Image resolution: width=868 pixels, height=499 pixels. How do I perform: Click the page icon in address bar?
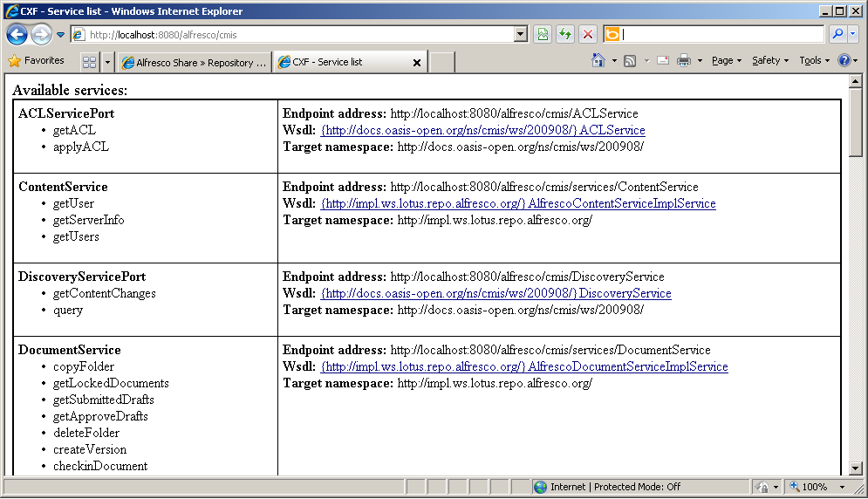pos(79,34)
